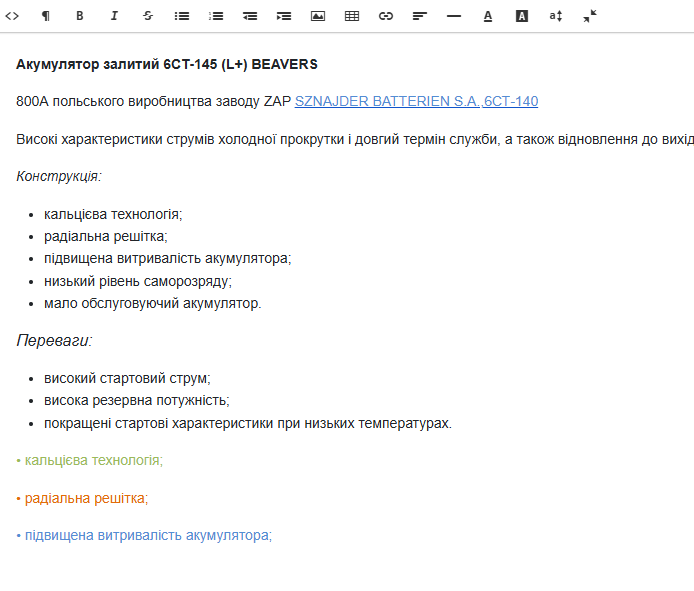Insert an ordered numbered list

coord(216,16)
